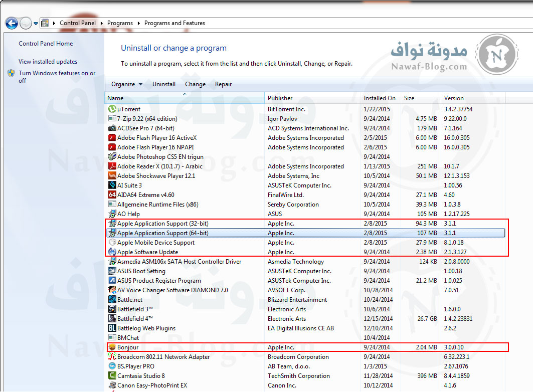Select the Adobe Reader X icon
The height and width of the screenshot is (392, 533).
(112, 166)
